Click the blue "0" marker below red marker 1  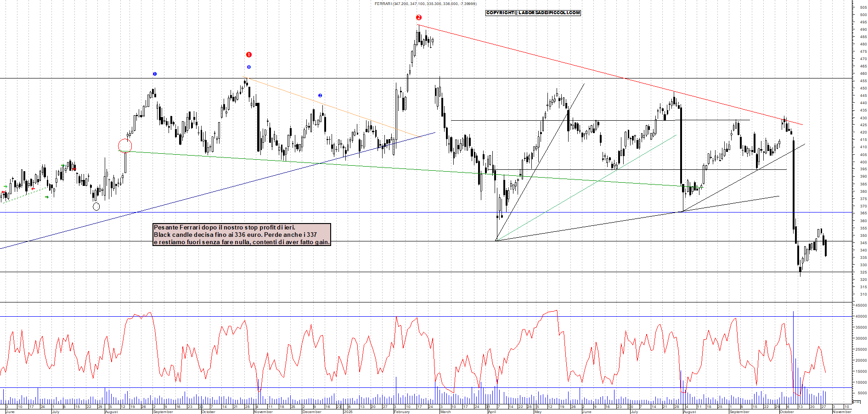click(x=248, y=67)
